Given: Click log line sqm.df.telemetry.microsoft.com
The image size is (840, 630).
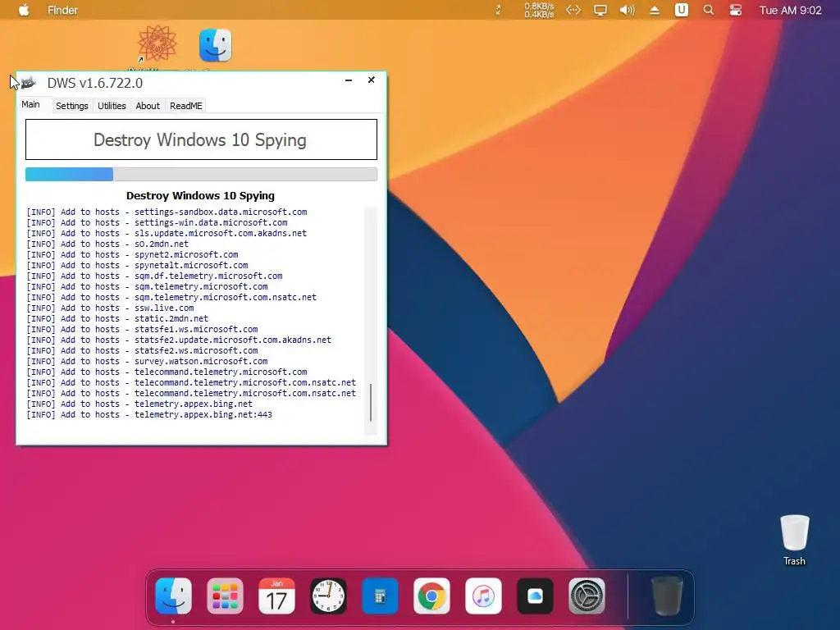Looking at the screenshot, I should [x=154, y=276].
